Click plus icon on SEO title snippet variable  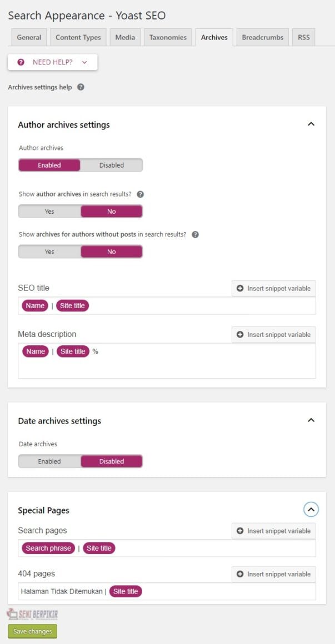coord(241,288)
